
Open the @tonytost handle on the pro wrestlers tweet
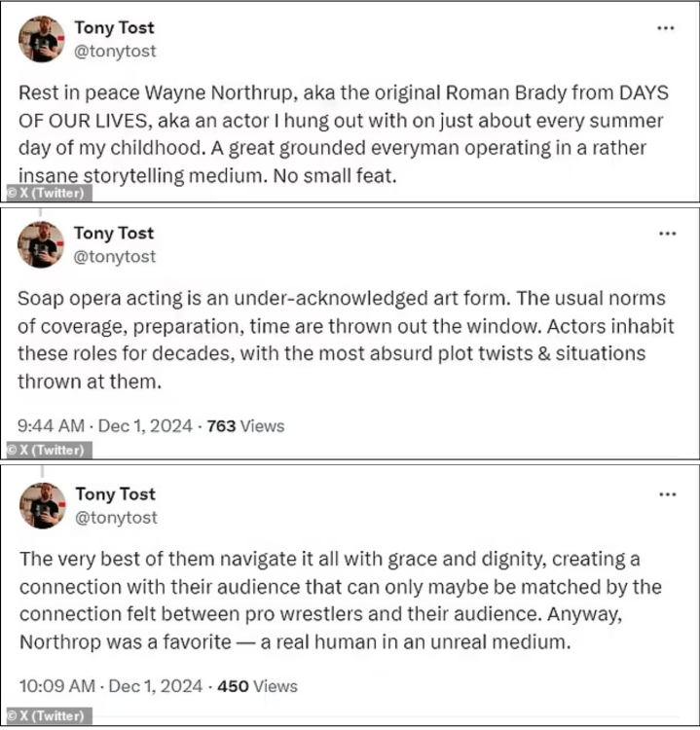click(x=115, y=518)
